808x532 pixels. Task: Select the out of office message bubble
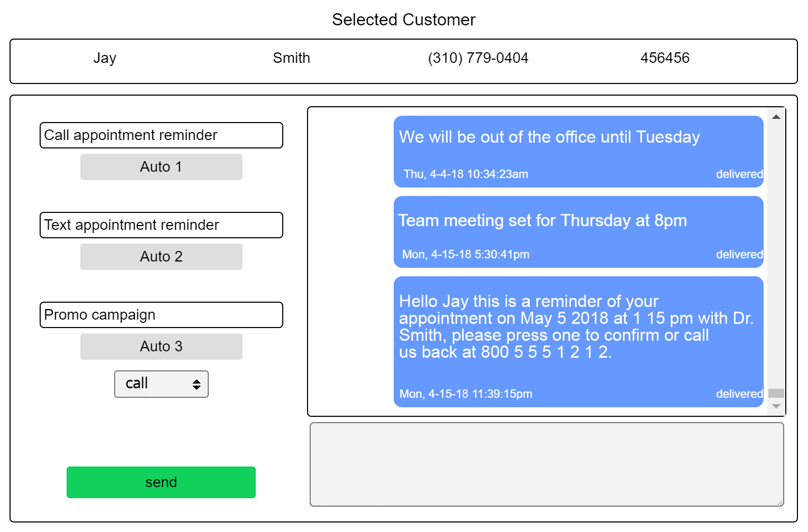pos(578,152)
